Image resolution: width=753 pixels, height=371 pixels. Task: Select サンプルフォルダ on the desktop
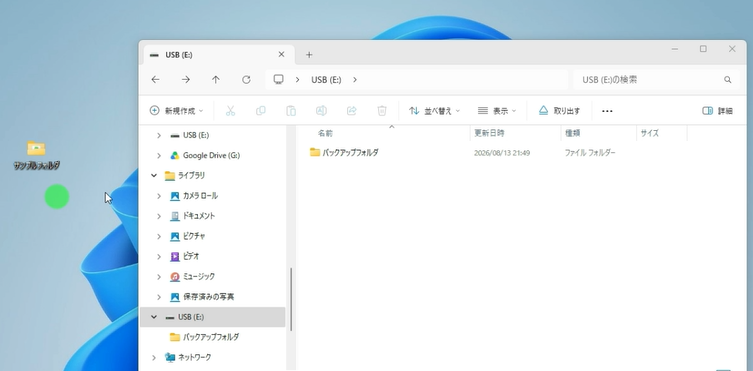click(x=36, y=156)
